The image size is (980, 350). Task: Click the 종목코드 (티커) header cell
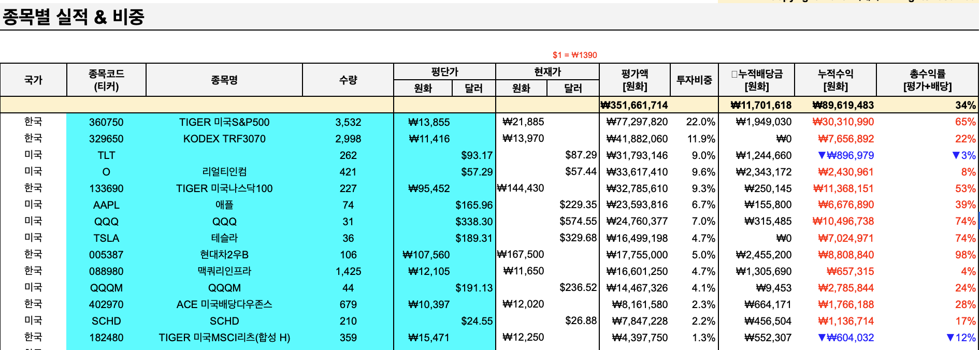pyautogui.click(x=106, y=80)
